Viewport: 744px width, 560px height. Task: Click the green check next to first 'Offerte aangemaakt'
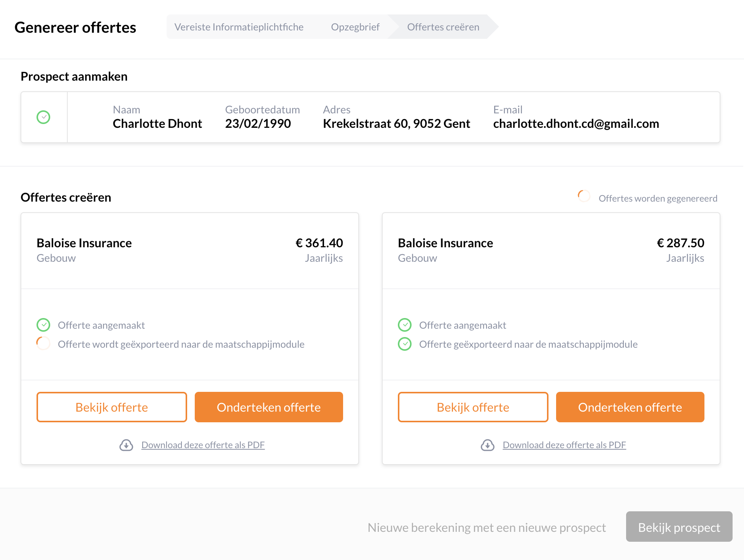[43, 325]
